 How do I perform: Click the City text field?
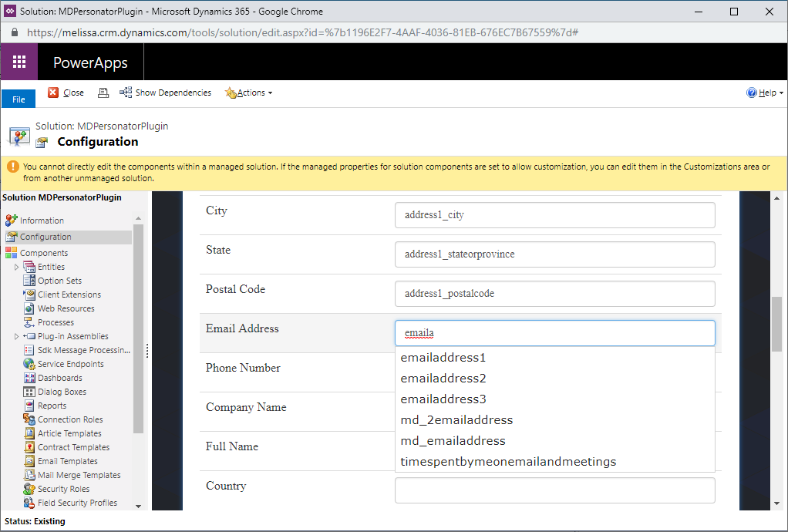[x=554, y=215]
